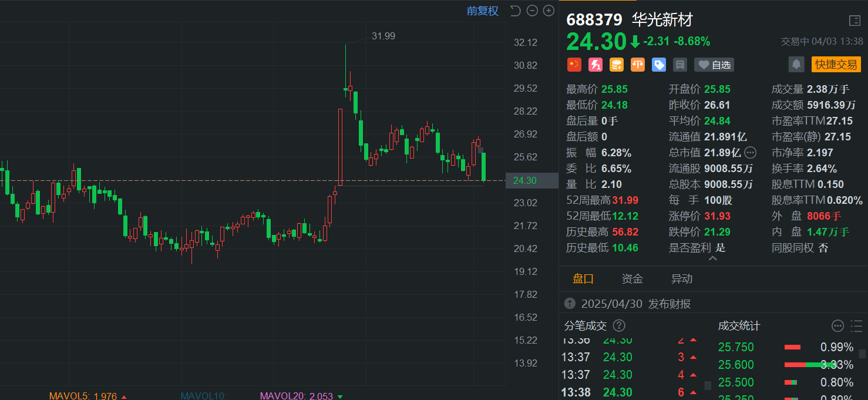Open price alert bell icon
This screenshot has width=868, height=400.
click(796, 65)
